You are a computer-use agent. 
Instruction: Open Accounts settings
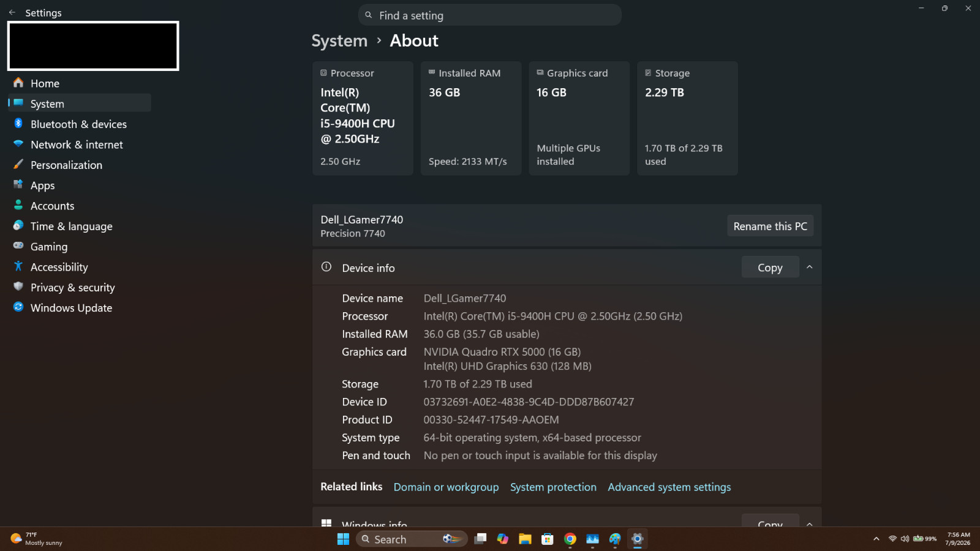[x=80, y=206]
